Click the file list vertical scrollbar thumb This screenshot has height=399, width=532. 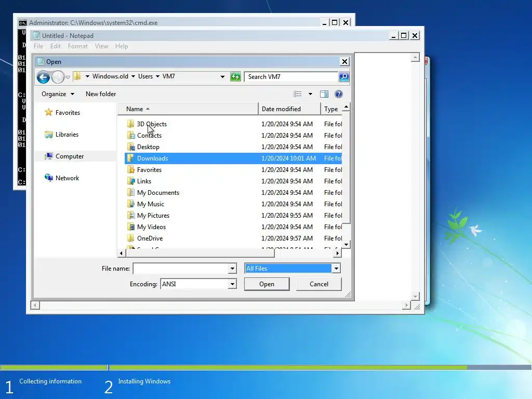tap(346, 168)
